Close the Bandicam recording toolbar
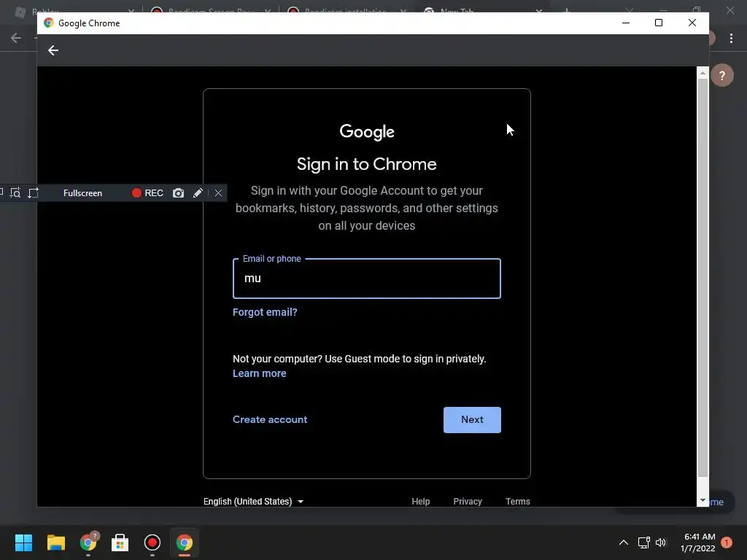 pos(218,192)
